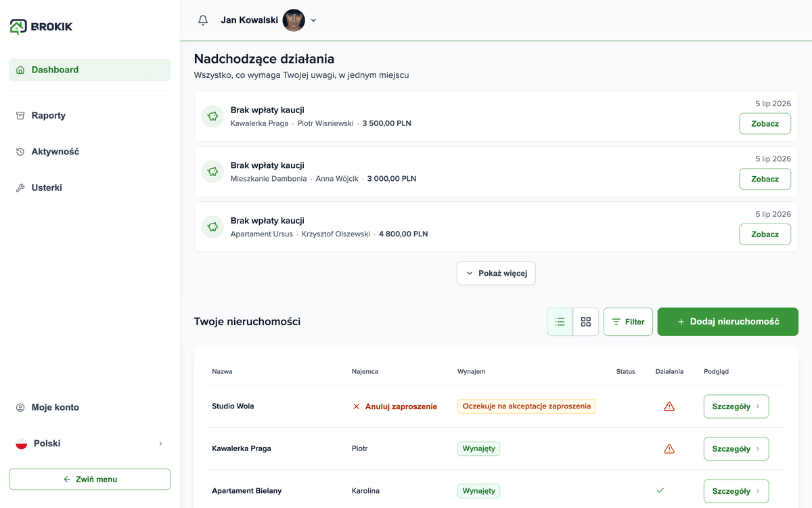This screenshot has height=508, width=812.
Task: Open the Filter options
Action: coord(628,322)
